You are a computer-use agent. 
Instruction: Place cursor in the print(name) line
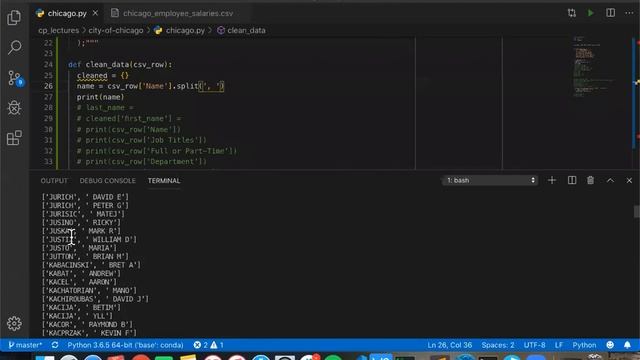100,97
